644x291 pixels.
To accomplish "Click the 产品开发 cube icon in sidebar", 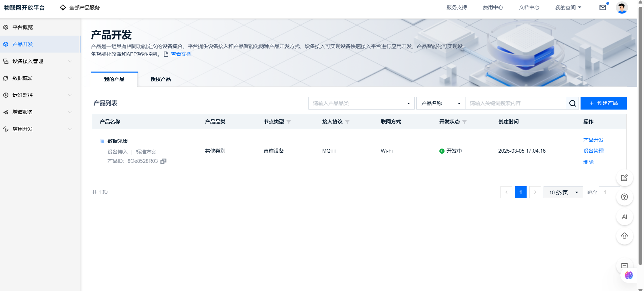I will (6, 44).
